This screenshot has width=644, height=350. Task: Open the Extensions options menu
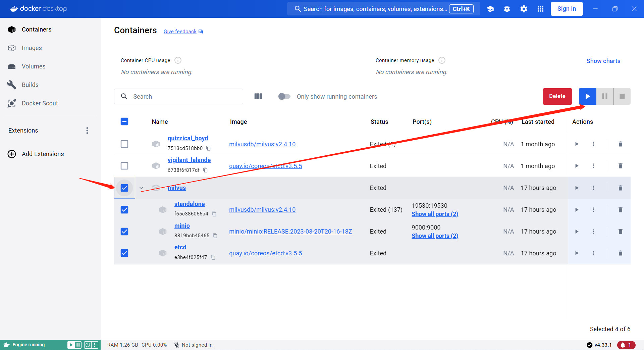[87, 131]
